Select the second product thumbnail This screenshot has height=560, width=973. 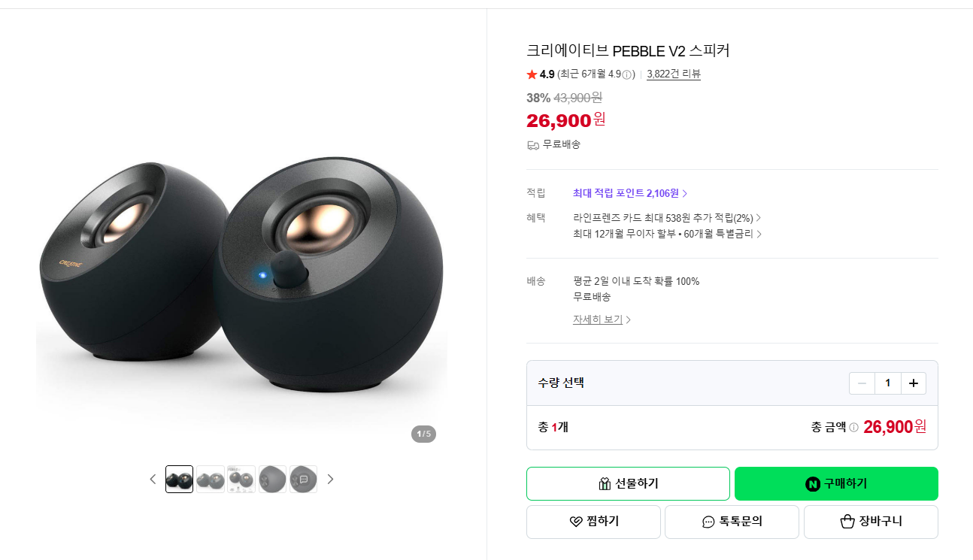[211, 479]
